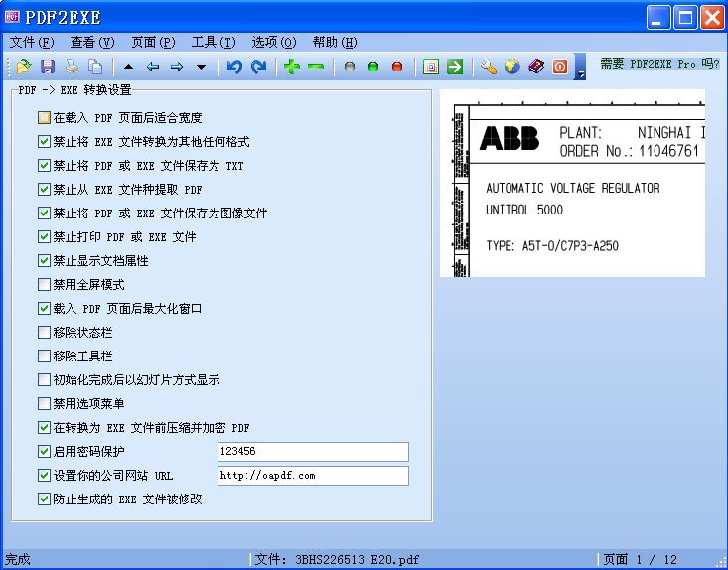This screenshot has width=728, height=570.
Task: Click the nested squares fit-page icon
Action: [431, 67]
